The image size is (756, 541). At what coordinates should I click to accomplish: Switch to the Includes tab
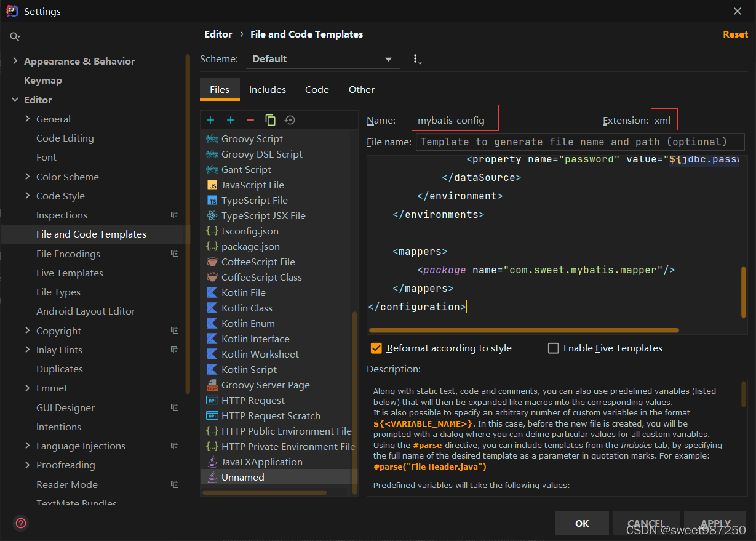pyautogui.click(x=267, y=90)
